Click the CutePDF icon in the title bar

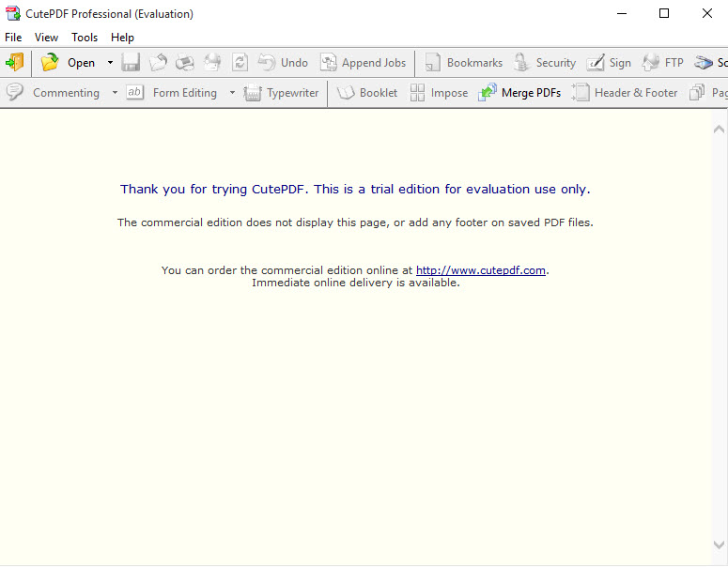[12, 13]
